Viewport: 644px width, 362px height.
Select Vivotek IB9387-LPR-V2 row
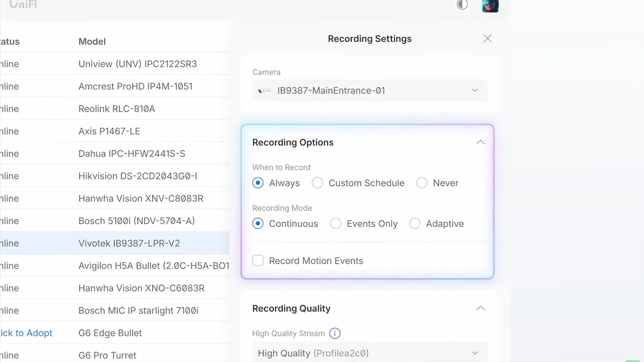point(115,243)
